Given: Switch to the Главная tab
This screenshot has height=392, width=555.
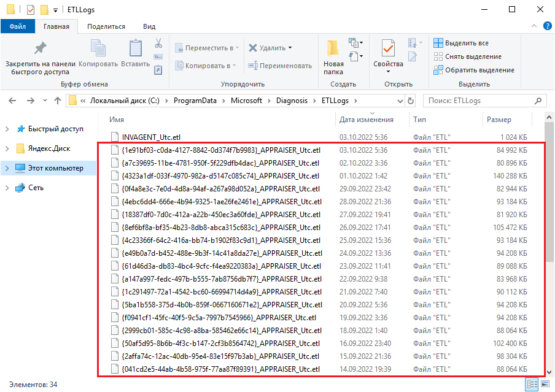Looking at the screenshot, I should pos(56,26).
